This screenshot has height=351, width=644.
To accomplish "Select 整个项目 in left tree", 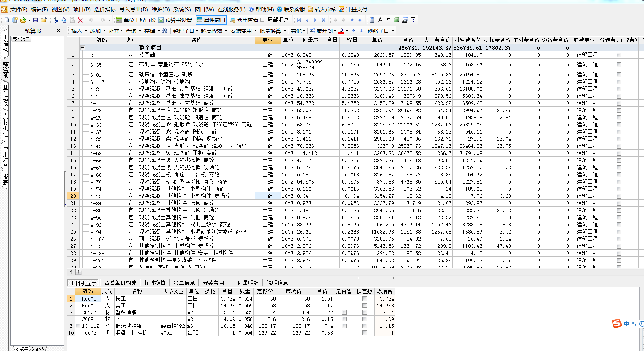I will pos(21,39).
